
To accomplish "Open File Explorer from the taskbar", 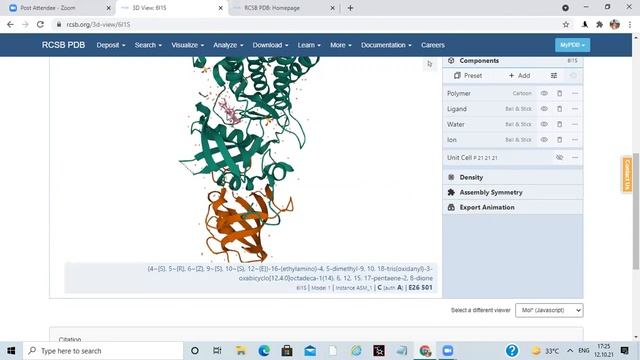I will point(241,351).
